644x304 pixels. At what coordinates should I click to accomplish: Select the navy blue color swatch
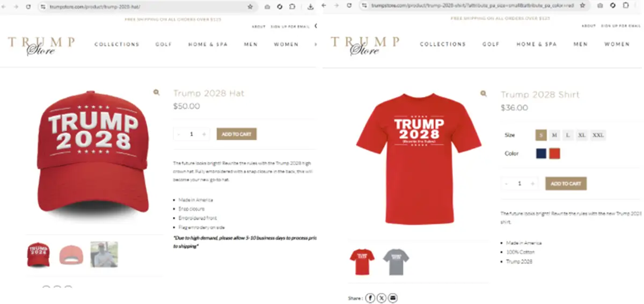click(541, 154)
